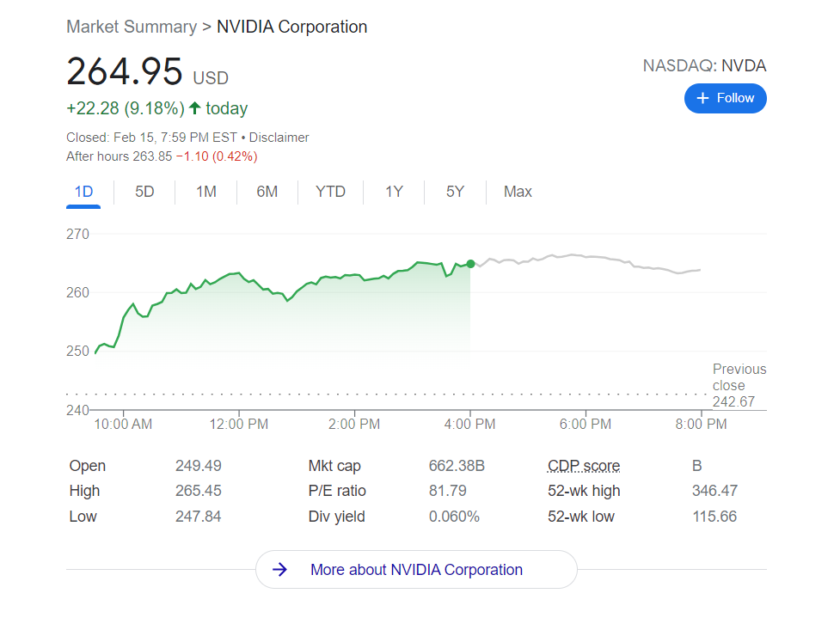The width and height of the screenshot is (840, 624).
Task: Click the plus icon on Follow button
Action: (x=702, y=98)
